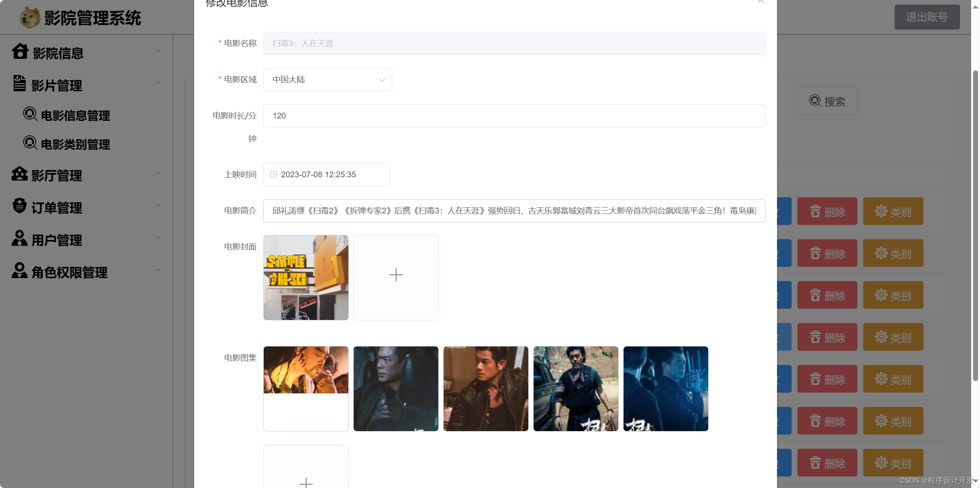This screenshot has height=488, width=980.
Task: Open 电影信息管理 submenu item
Action: 75,115
